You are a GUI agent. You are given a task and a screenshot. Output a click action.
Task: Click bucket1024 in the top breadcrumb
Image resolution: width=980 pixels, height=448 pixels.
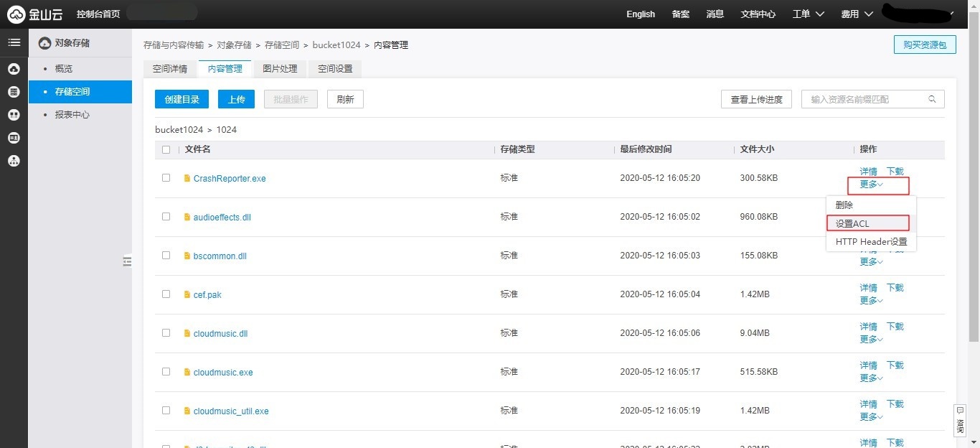click(x=336, y=45)
